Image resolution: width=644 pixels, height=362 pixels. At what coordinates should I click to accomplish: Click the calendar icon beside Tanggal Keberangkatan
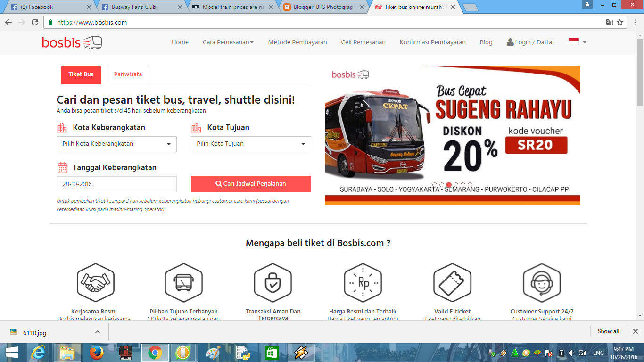click(x=62, y=167)
